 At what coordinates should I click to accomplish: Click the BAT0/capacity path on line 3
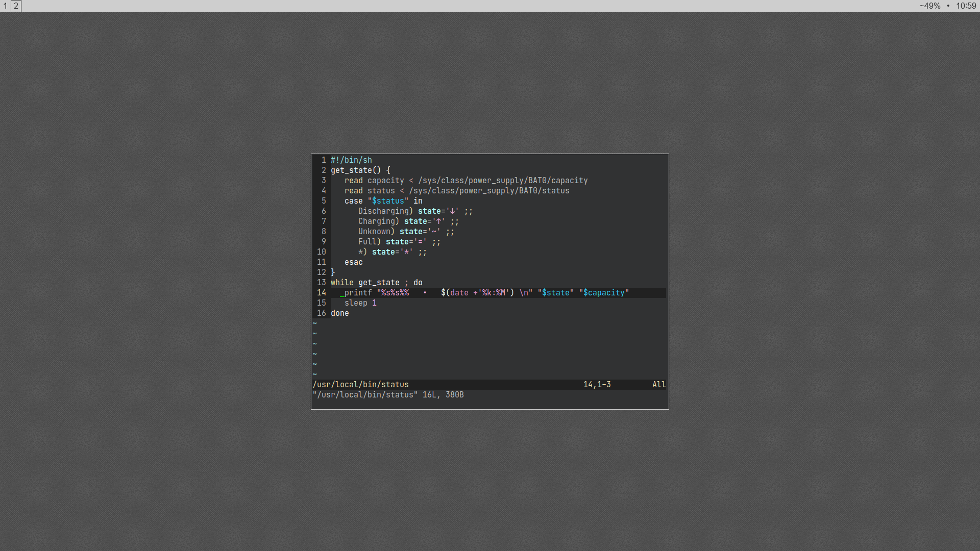[503, 181]
